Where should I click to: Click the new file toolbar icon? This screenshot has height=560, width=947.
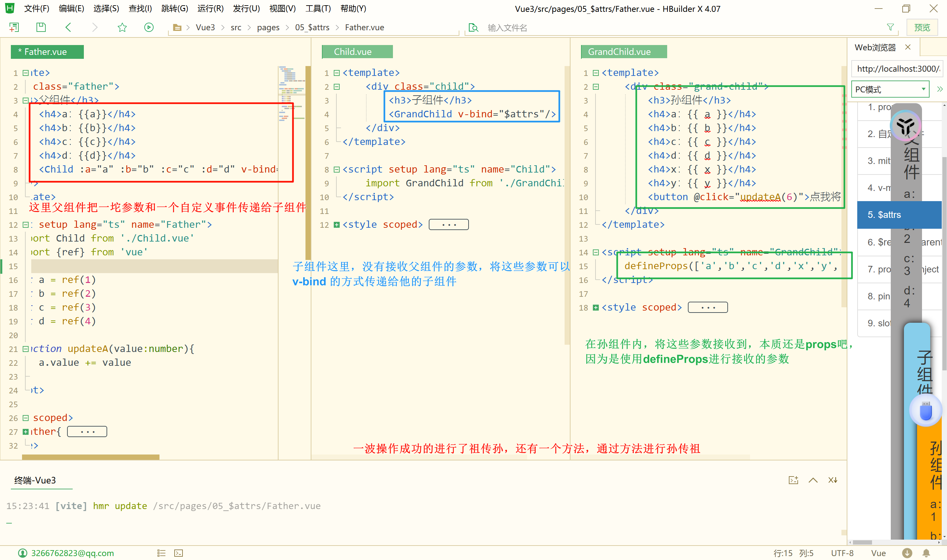coord(14,27)
